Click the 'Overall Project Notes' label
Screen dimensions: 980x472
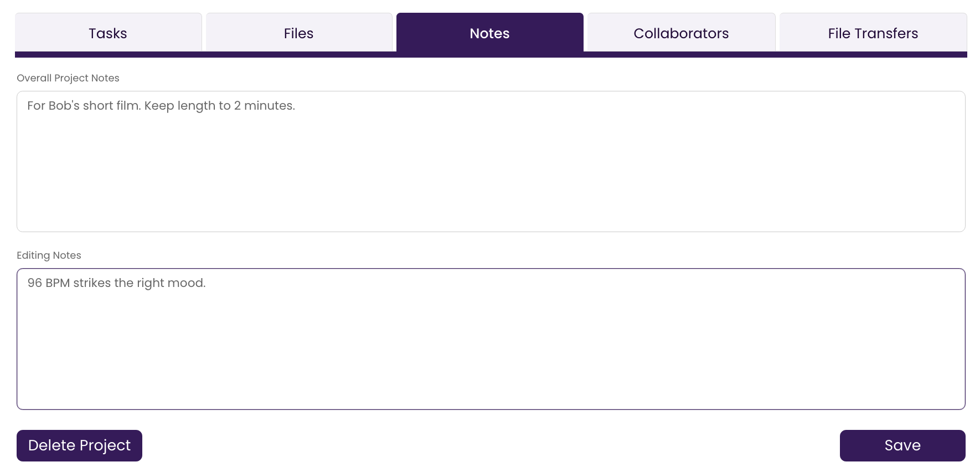(68, 78)
